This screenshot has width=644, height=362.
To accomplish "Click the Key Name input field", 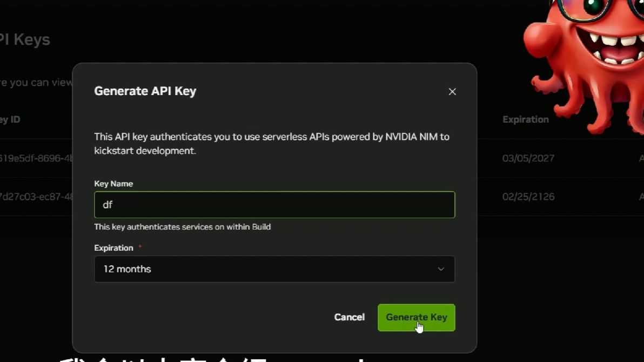I will (274, 205).
